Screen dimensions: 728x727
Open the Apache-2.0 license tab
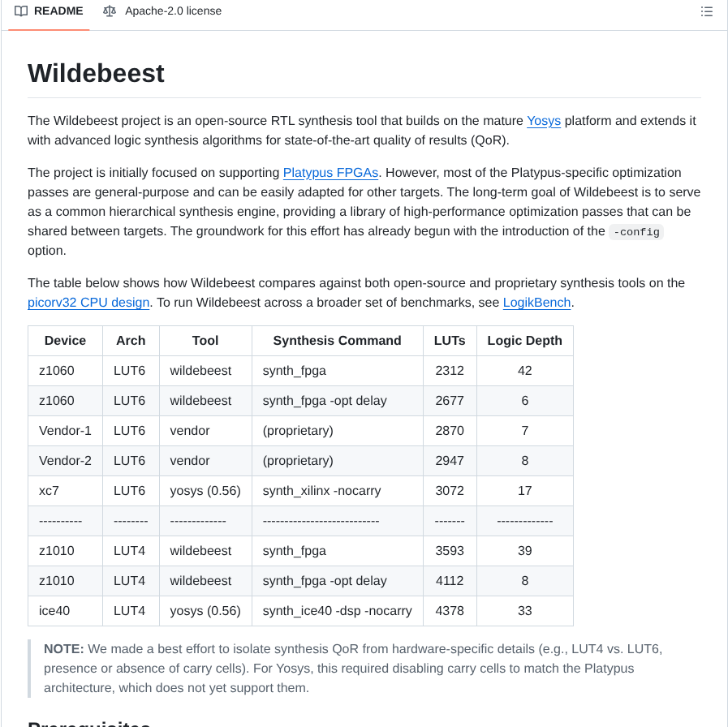173,11
